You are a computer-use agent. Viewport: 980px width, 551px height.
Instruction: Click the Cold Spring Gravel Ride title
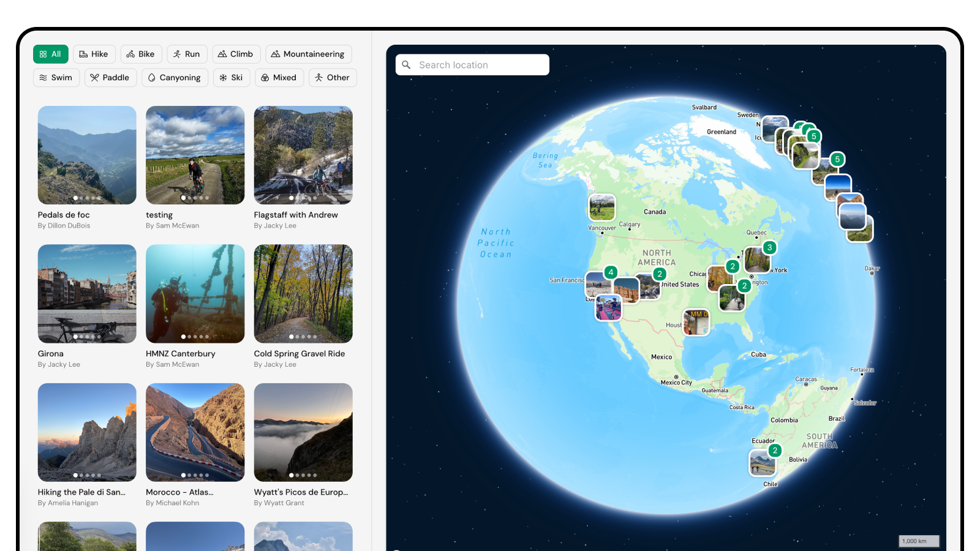point(300,354)
